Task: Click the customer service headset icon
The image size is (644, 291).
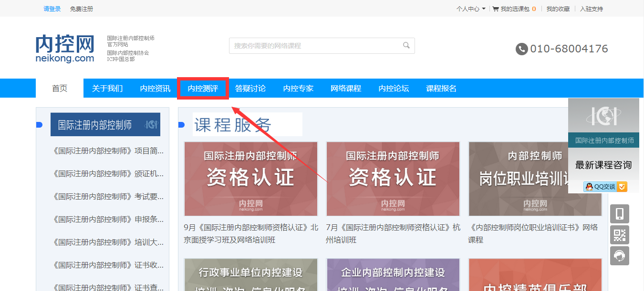Action: click(619, 256)
